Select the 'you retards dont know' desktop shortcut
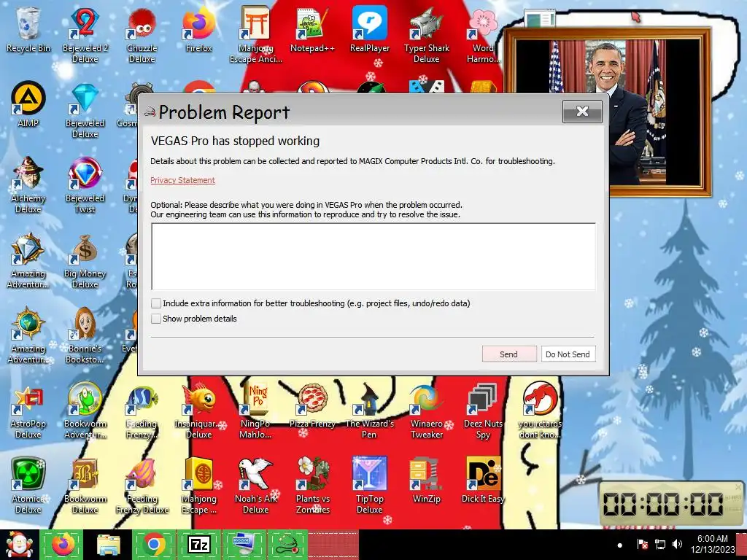 point(541,411)
